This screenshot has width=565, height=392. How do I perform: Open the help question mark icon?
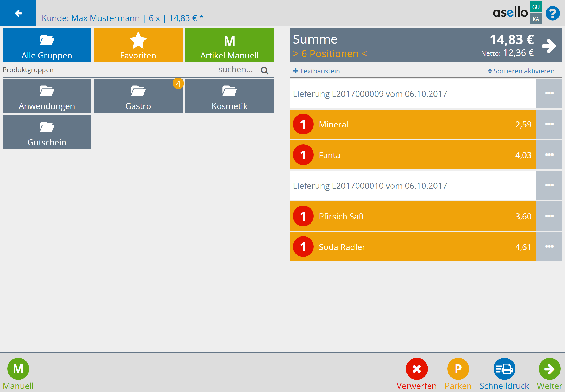coord(552,13)
